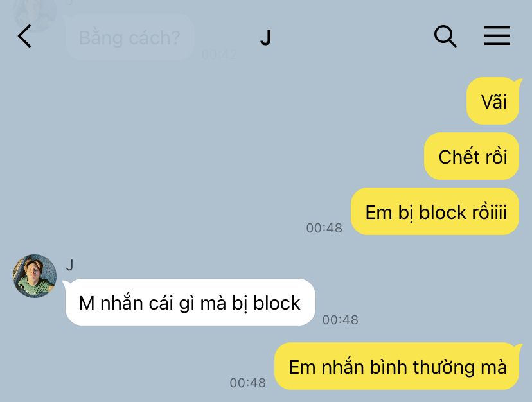Select the "Vãi" message bubble
532x402 pixels.
pos(493,101)
